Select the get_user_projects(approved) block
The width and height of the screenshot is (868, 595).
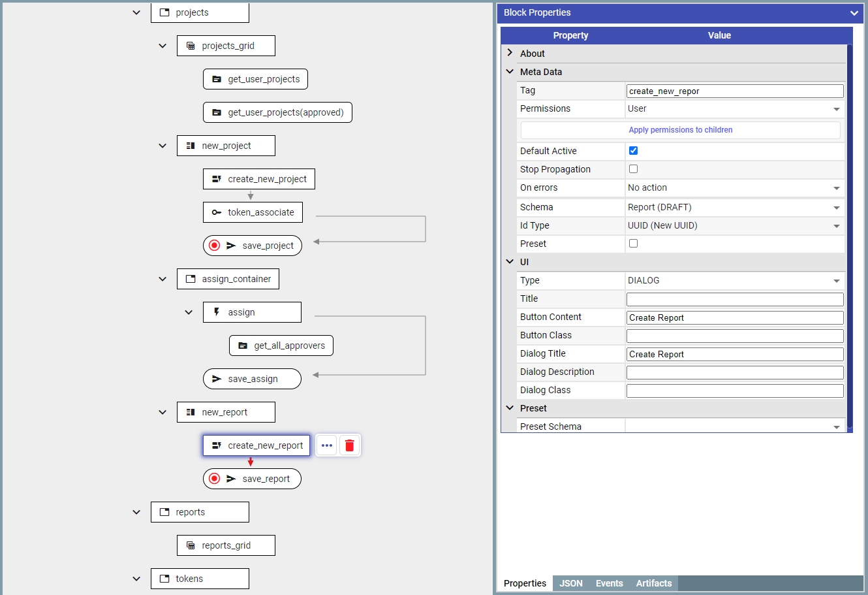click(277, 112)
